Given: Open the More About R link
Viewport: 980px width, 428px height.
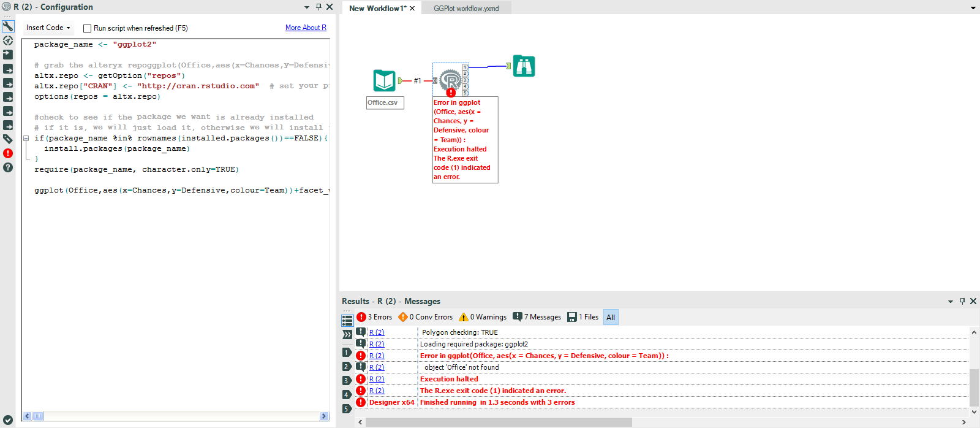Looking at the screenshot, I should (306, 28).
